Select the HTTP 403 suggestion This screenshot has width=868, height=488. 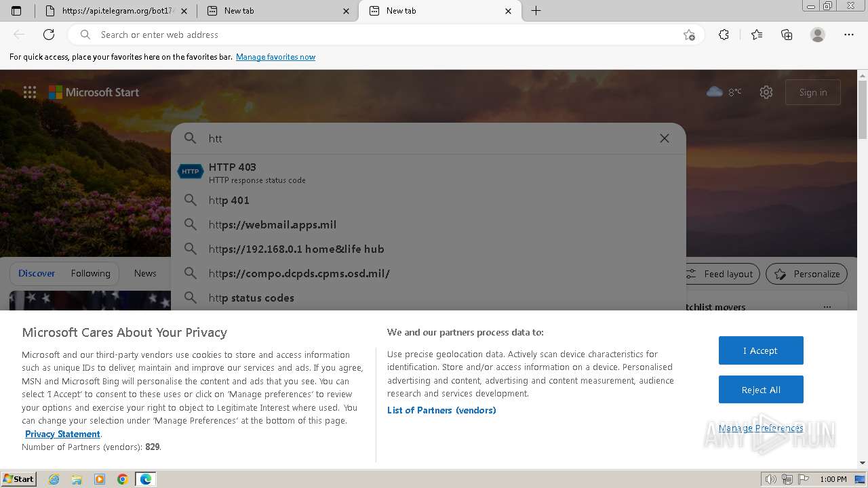[x=429, y=172]
